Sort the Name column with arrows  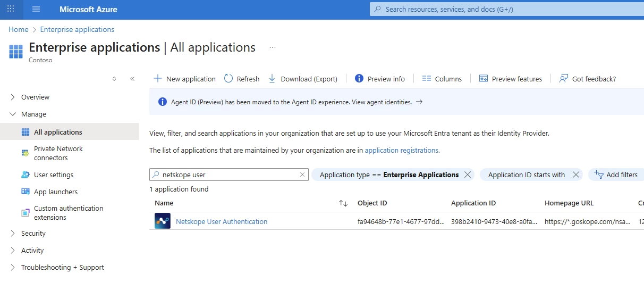[343, 203]
